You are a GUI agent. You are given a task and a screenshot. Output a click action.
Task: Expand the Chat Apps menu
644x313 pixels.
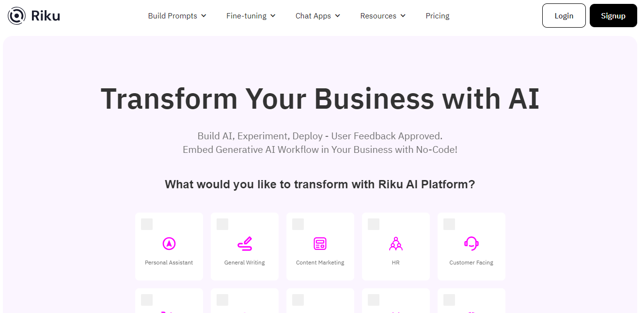(x=318, y=16)
